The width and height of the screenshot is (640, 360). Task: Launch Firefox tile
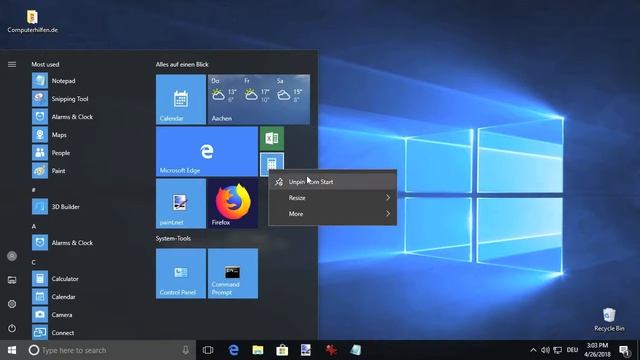point(233,203)
